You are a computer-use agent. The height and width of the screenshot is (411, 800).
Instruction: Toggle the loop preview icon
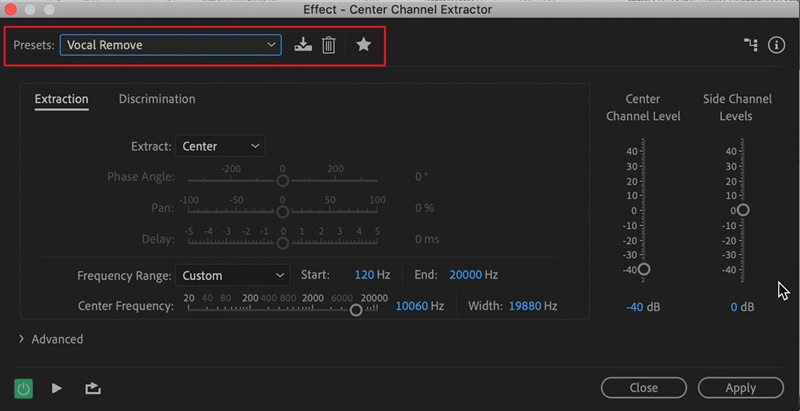click(x=93, y=388)
